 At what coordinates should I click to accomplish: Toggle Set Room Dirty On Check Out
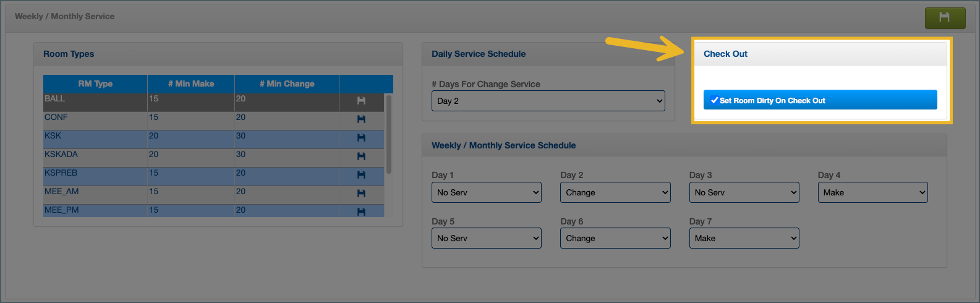point(820,100)
